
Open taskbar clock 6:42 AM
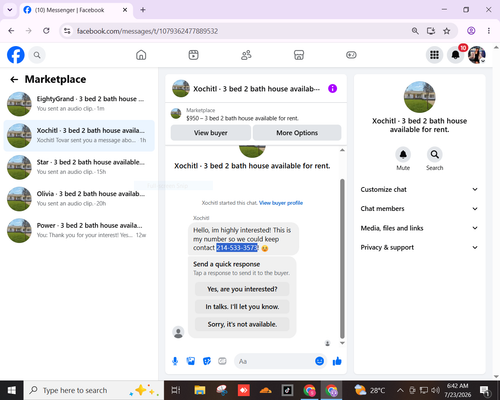click(x=457, y=390)
